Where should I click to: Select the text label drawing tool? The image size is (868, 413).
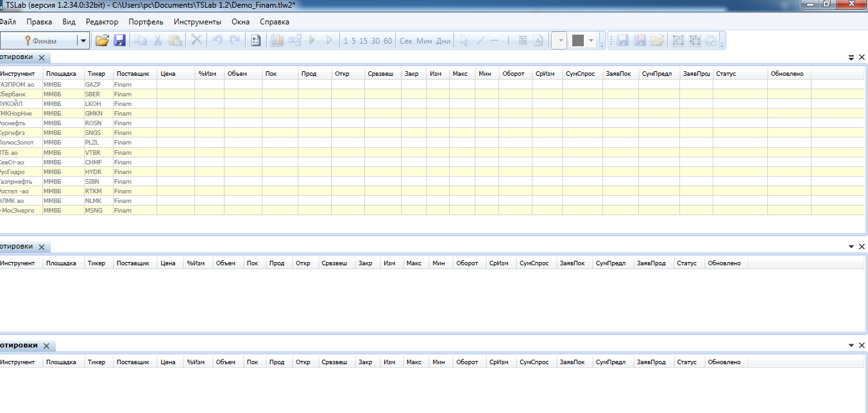538,40
